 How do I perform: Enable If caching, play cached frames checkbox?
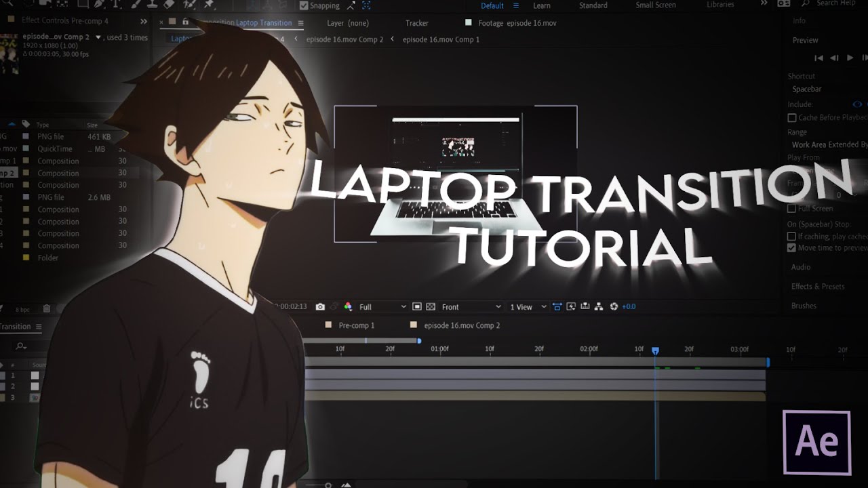[791, 237]
